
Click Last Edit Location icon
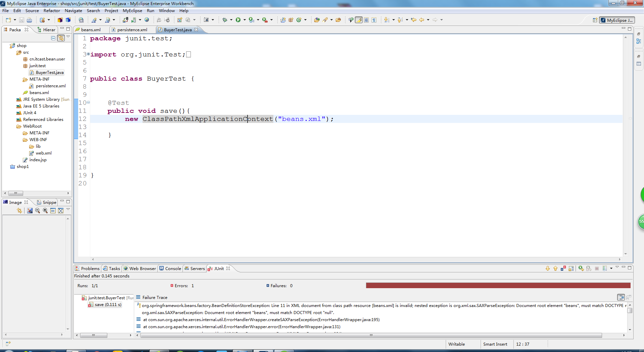click(414, 20)
